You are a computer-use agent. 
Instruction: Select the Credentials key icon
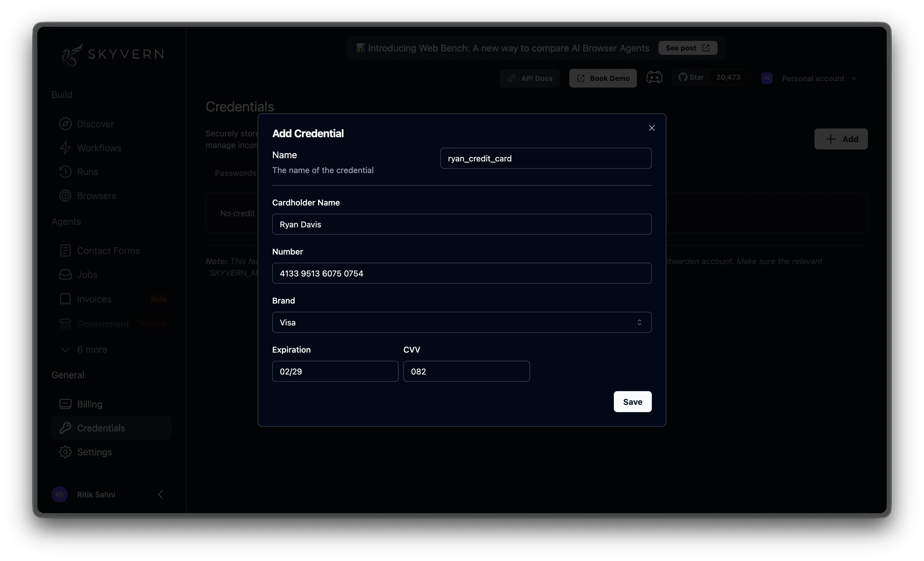(66, 428)
